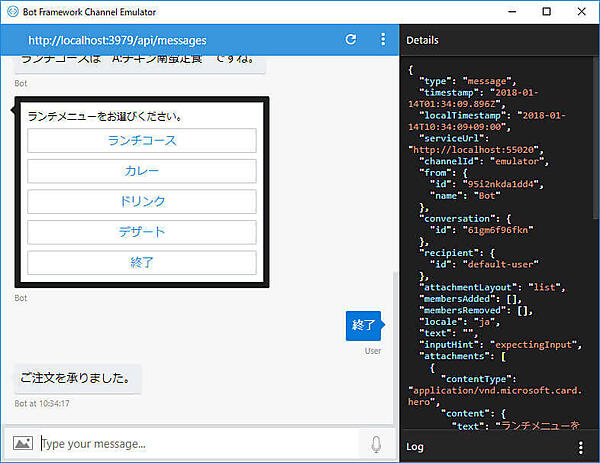
Task: Click the refresh conversation icon
Action: (x=350, y=40)
